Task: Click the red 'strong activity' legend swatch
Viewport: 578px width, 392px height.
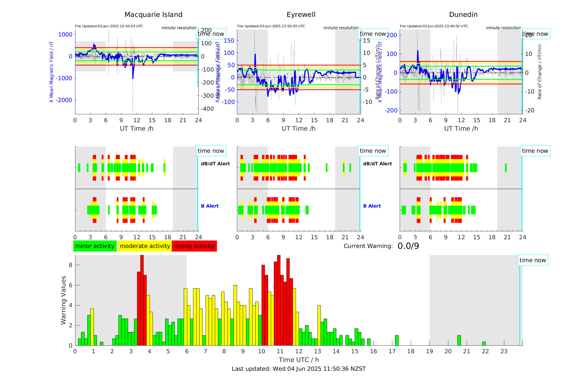Action: 194,246
